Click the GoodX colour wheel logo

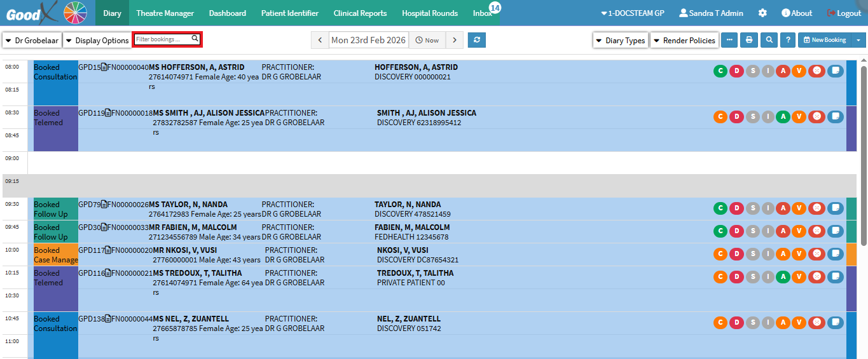coord(76,13)
